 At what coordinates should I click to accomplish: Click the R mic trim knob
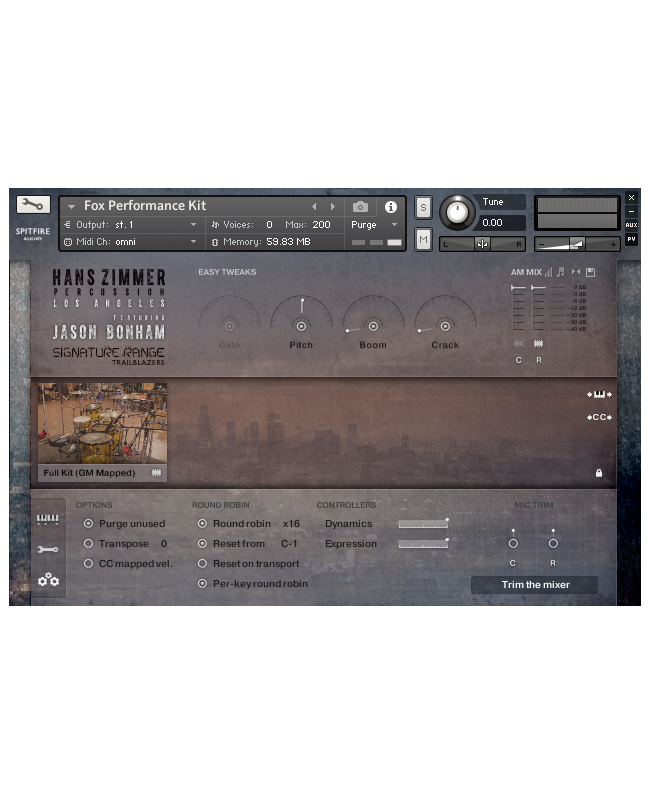tap(553, 543)
